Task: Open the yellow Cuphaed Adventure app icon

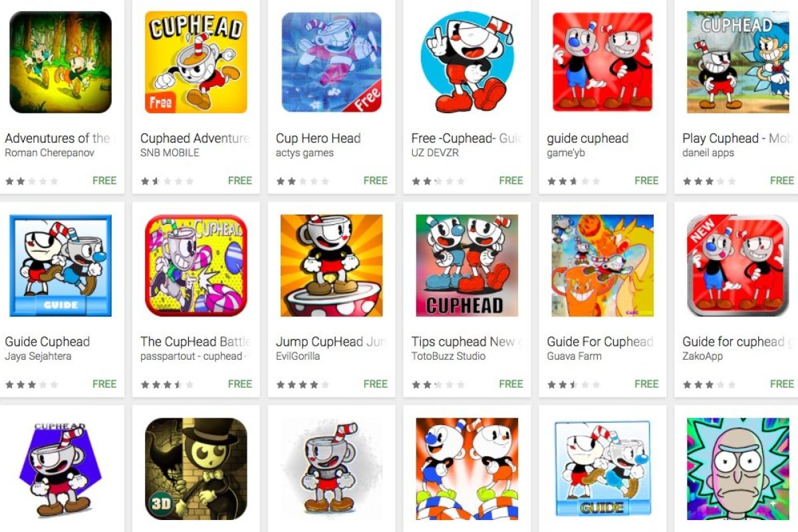Action: [x=196, y=62]
